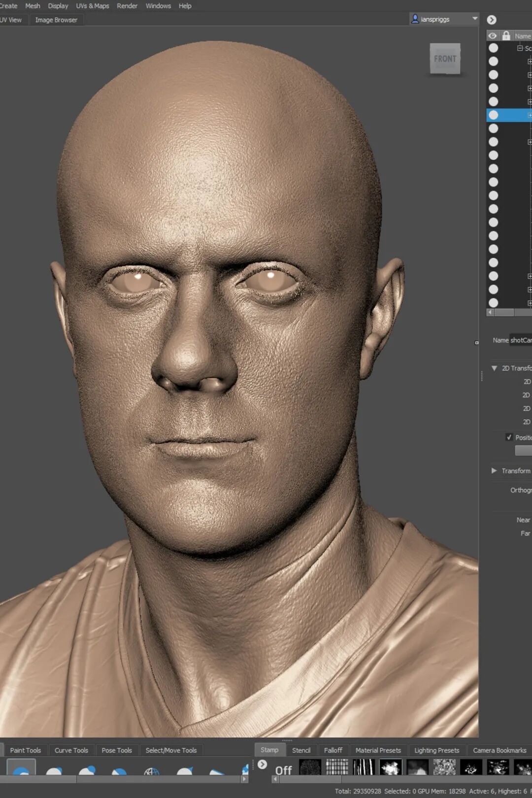Pick the white splotch stamp with white border
The width and height of the screenshot is (532, 798).
(390, 767)
